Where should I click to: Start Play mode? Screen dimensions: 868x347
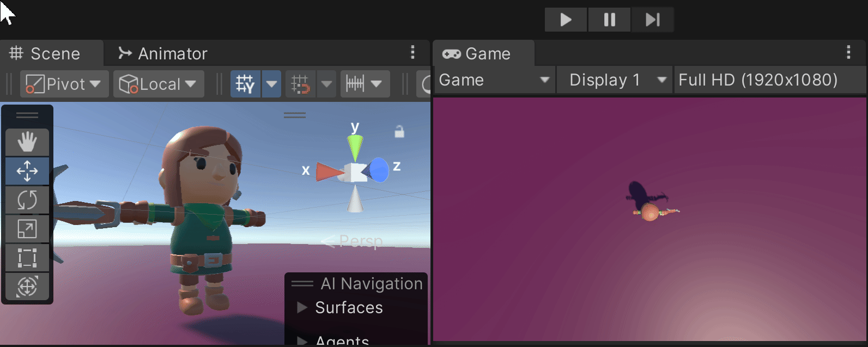point(566,20)
